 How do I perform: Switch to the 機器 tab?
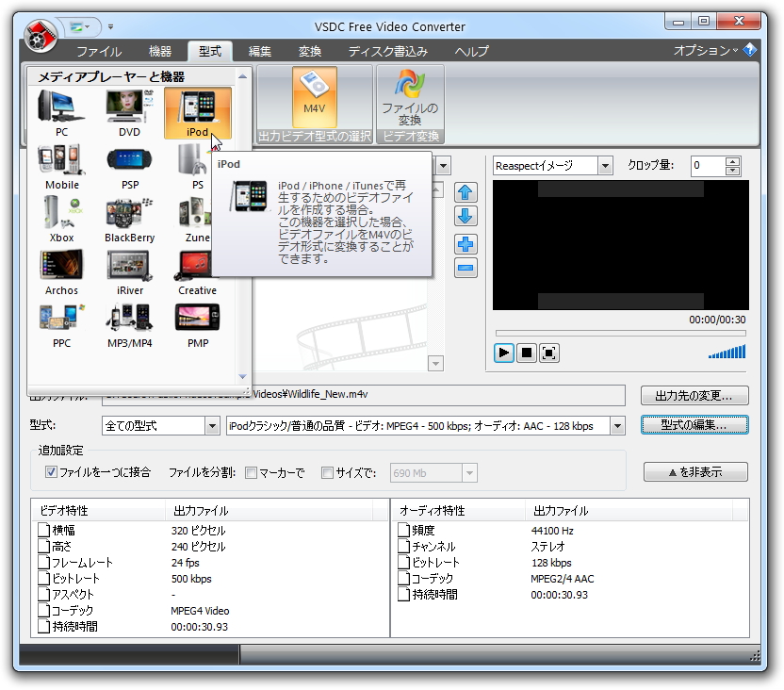[160, 52]
